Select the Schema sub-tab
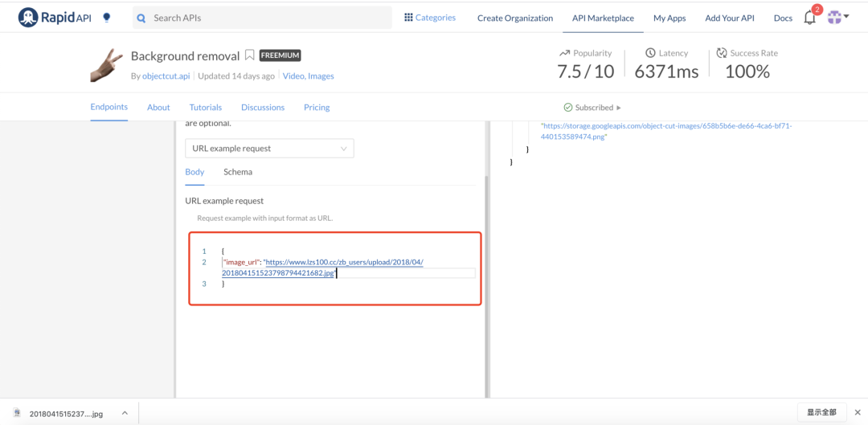The width and height of the screenshot is (868, 425). tap(238, 172)
